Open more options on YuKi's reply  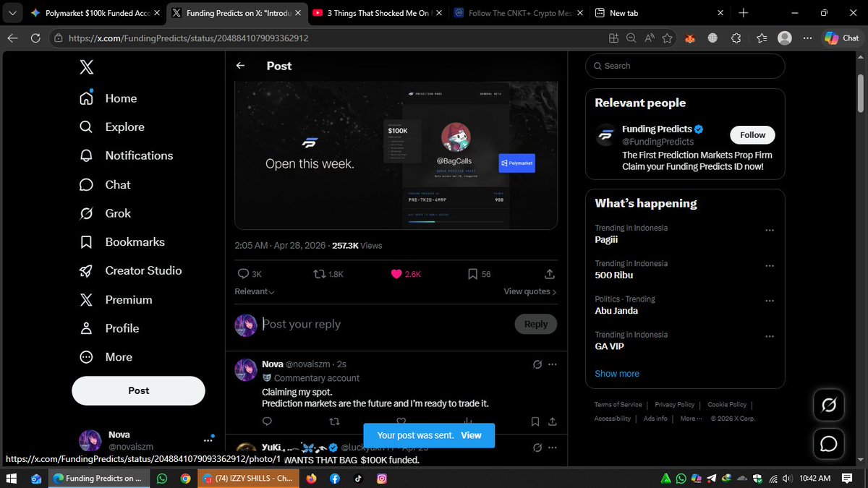(553, 448)
